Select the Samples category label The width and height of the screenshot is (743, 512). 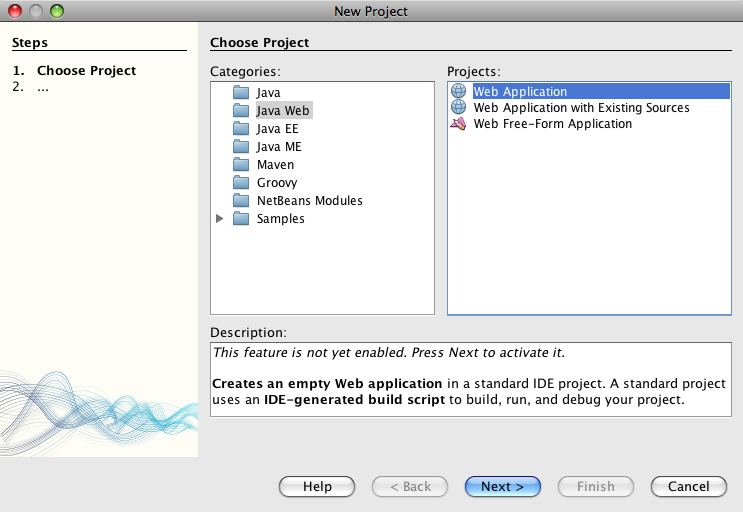coord(280,219)
